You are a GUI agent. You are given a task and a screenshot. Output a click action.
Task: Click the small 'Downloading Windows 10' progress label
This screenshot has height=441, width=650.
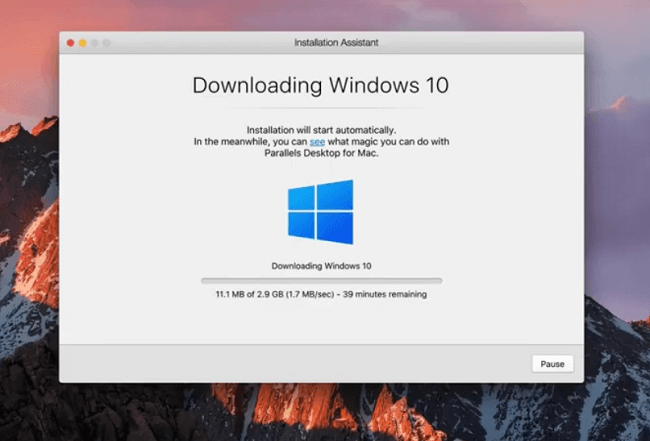pyautogui.click(x=321, y=266)
